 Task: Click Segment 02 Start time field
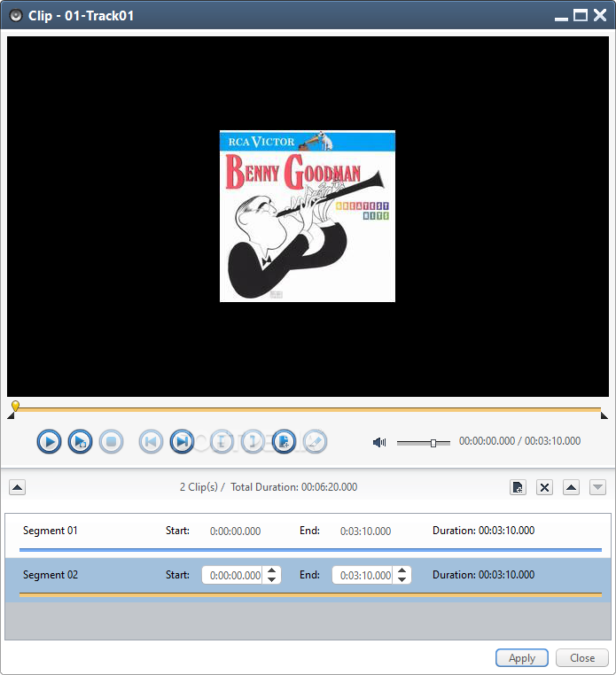232,575
